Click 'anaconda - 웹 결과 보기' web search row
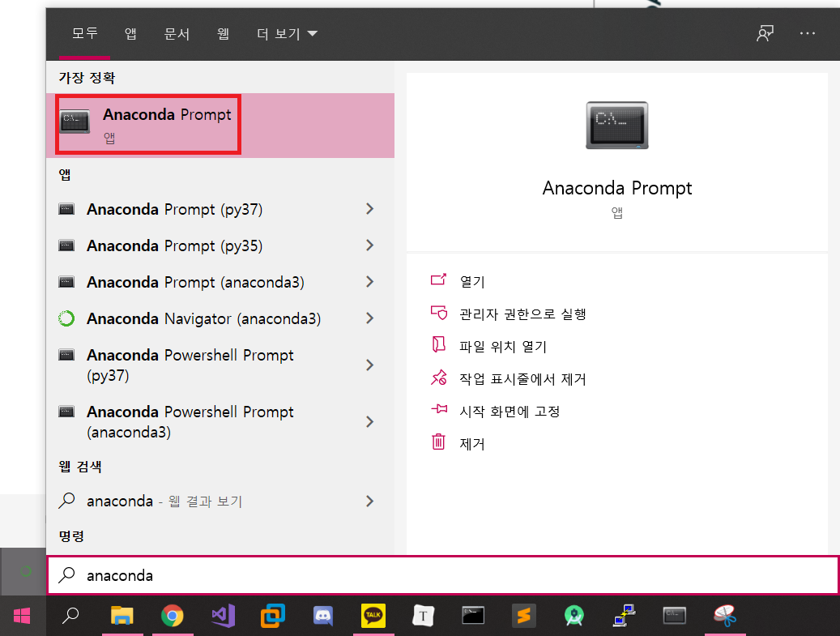840x636 pixels. point(220,501)
